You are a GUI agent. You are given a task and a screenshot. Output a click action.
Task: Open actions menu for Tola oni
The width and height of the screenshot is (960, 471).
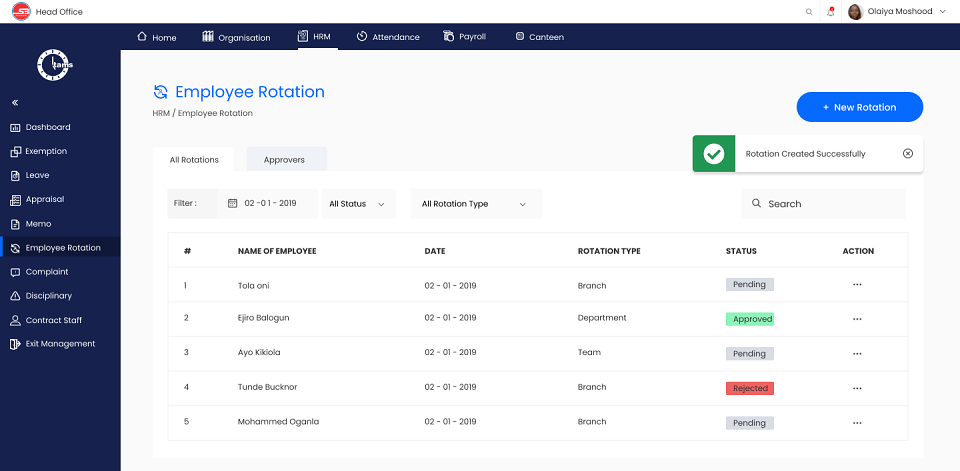pyautogui.click(x=857, y=285)
